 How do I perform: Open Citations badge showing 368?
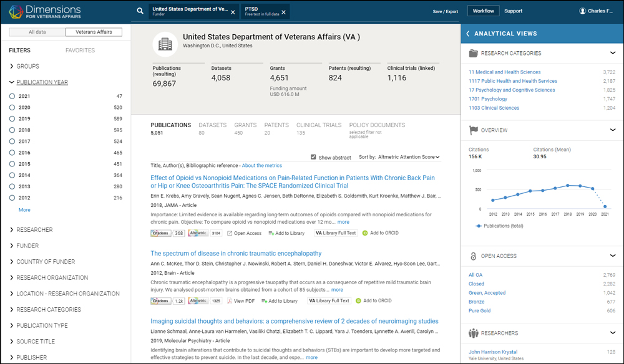click(x=167, y=233)
